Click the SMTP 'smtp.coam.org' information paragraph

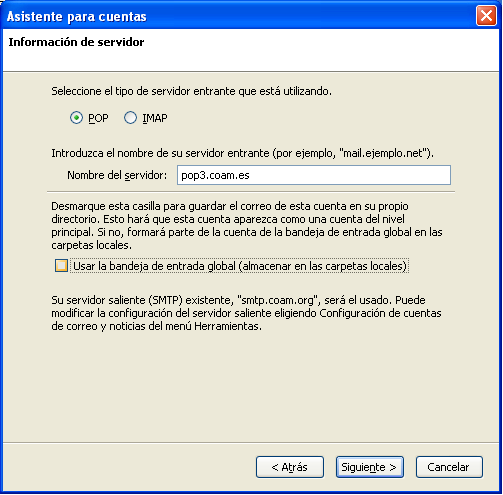[x=246, y=313]
